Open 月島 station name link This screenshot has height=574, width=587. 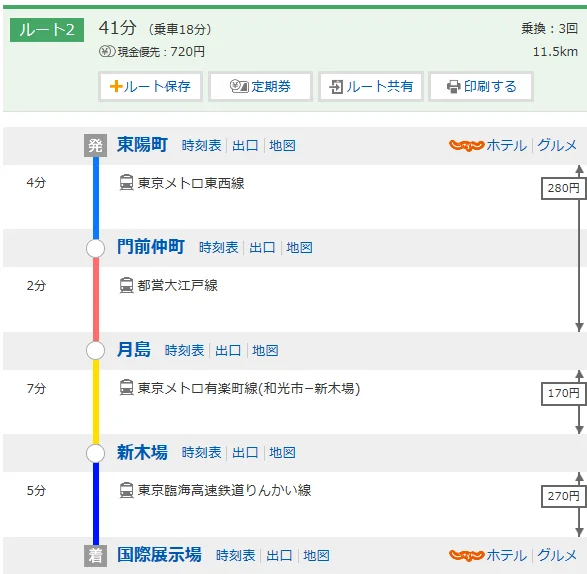coord(134,350)
